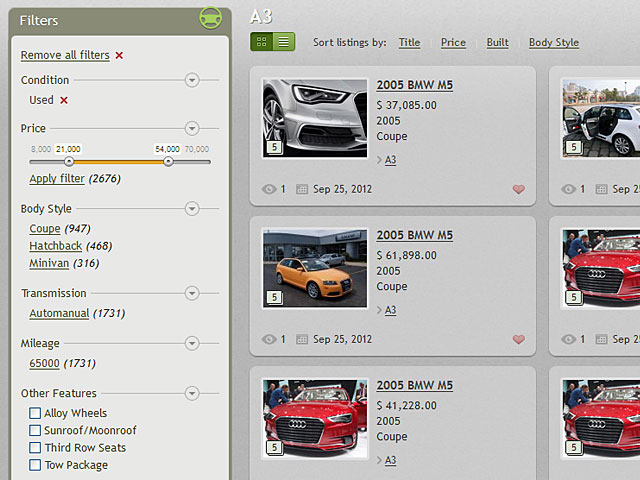
Task: Click the price slider maximum handle
Action: click(168, 161)
